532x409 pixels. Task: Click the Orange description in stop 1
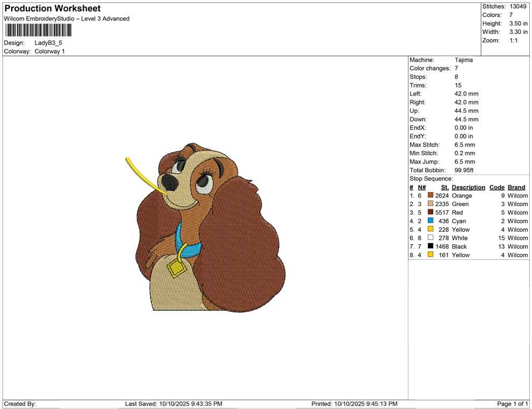[x=462, y=195]
